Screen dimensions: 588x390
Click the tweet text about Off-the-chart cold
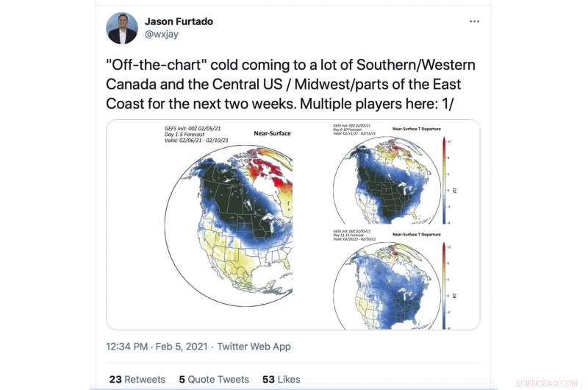coord(290,84)
